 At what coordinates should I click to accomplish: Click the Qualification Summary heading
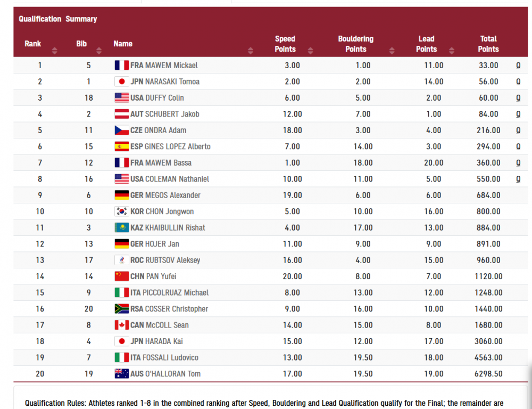[57, 19]
